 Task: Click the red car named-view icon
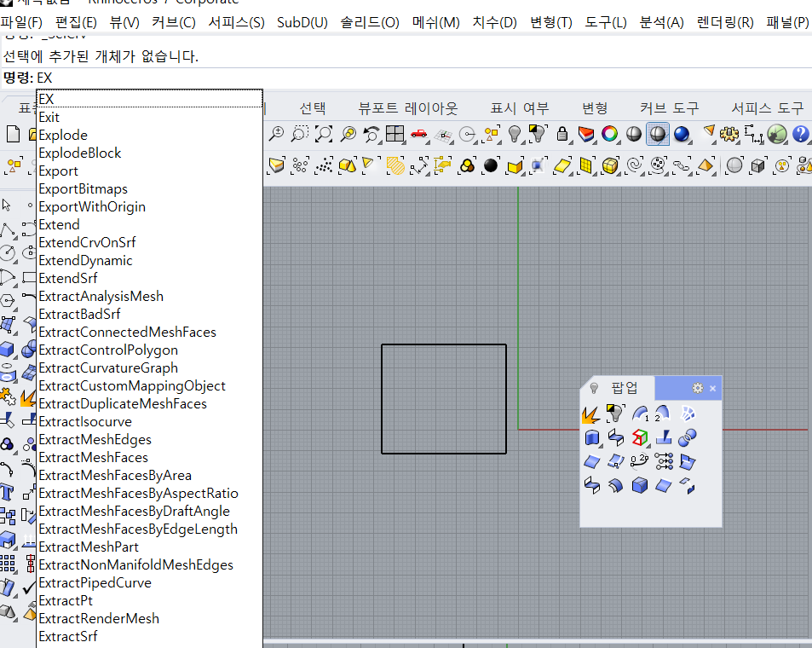pyautogui.click(x=418, y=134)
